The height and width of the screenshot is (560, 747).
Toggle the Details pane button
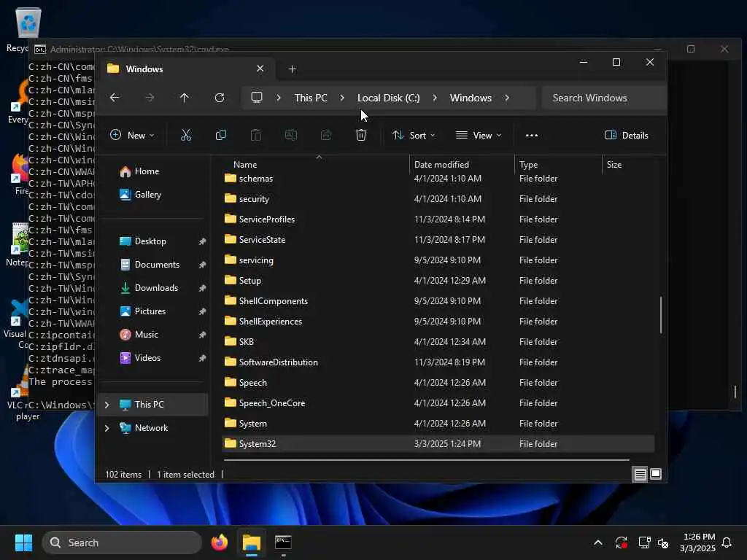pyautogui.click(x=626, y=135)
